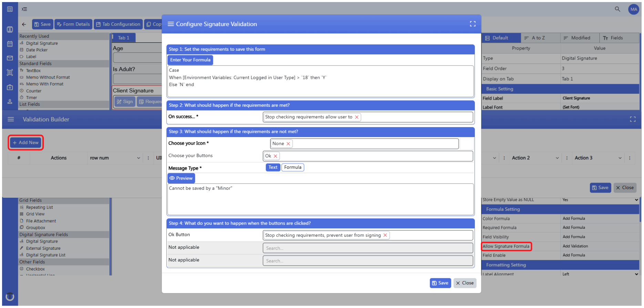This screenshot has width=644, height=308.
Task: Switch to Default property view tab
Action: (501, 38)
